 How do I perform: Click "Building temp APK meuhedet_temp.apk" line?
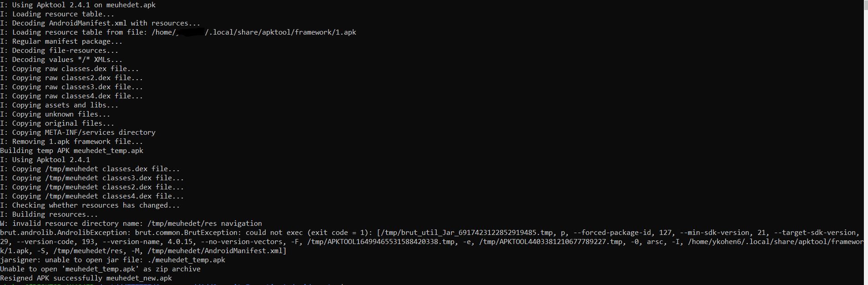[71, 151]
